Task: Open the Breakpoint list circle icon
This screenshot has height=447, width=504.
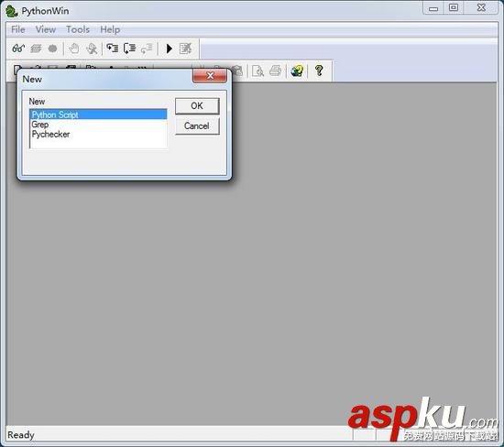Action: pos(52,49)
